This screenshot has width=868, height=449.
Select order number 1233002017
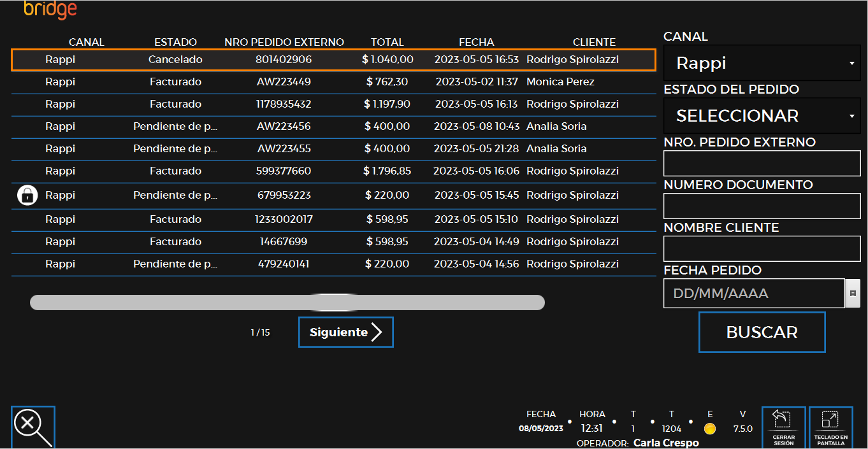pos(284,219)
